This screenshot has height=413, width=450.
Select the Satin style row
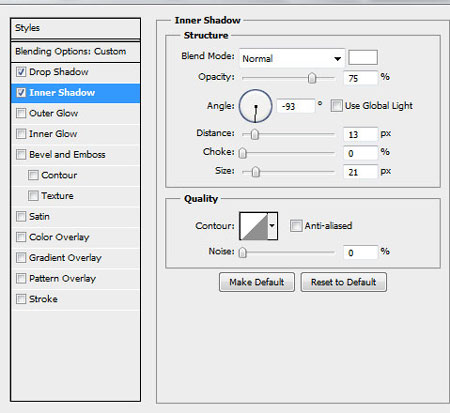point(75,216)
